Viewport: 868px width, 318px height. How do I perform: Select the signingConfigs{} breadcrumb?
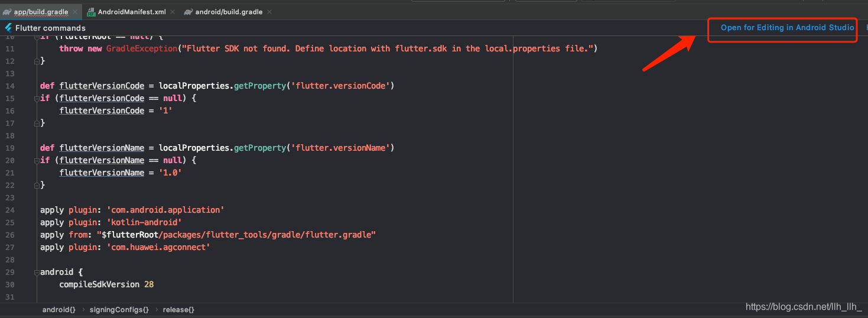(119, 310)
